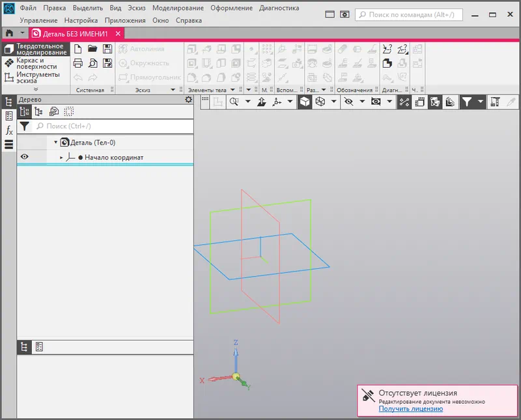Open the display mode dropdown arrow
Viewport: 521px width, 420px height.
(333, 102)
